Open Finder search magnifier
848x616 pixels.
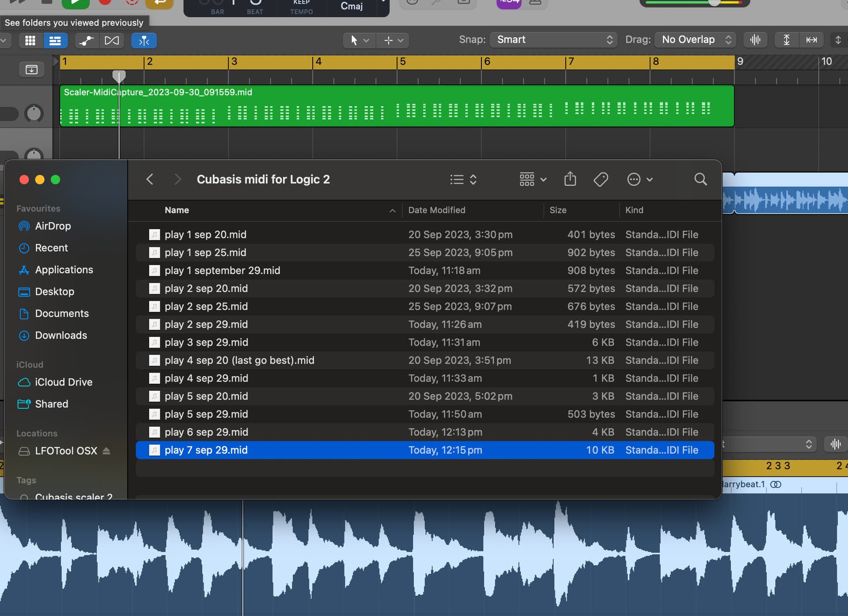(700, 179)
